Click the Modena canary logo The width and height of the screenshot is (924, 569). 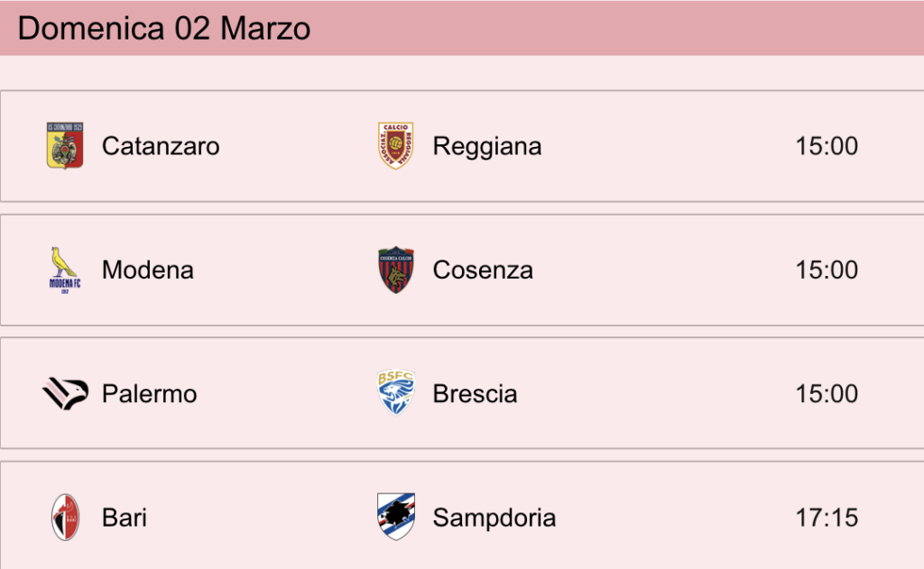[x=65, y=270]
